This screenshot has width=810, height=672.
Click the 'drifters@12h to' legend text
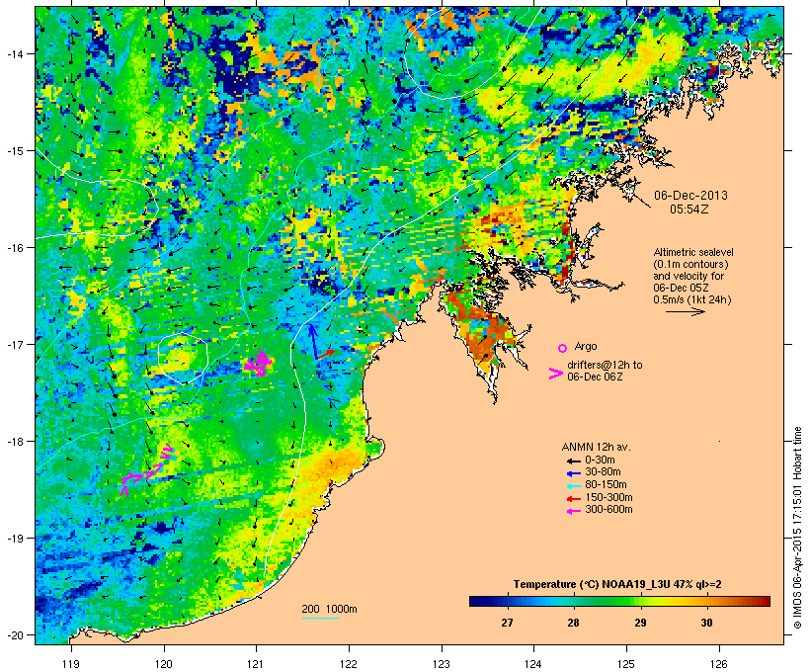pyautogui.click(x=605, y=365)
